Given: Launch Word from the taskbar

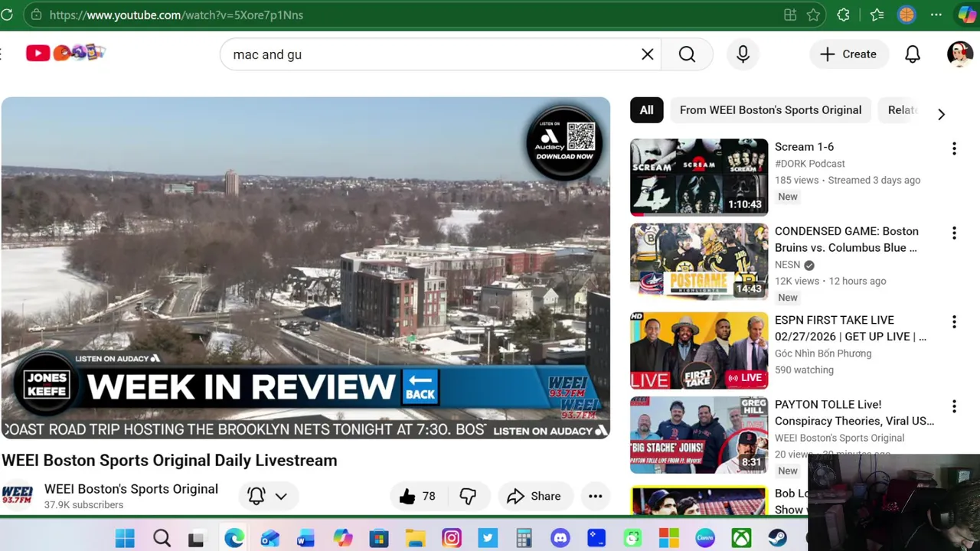Looking at the screenshot, I should point(305,538).
